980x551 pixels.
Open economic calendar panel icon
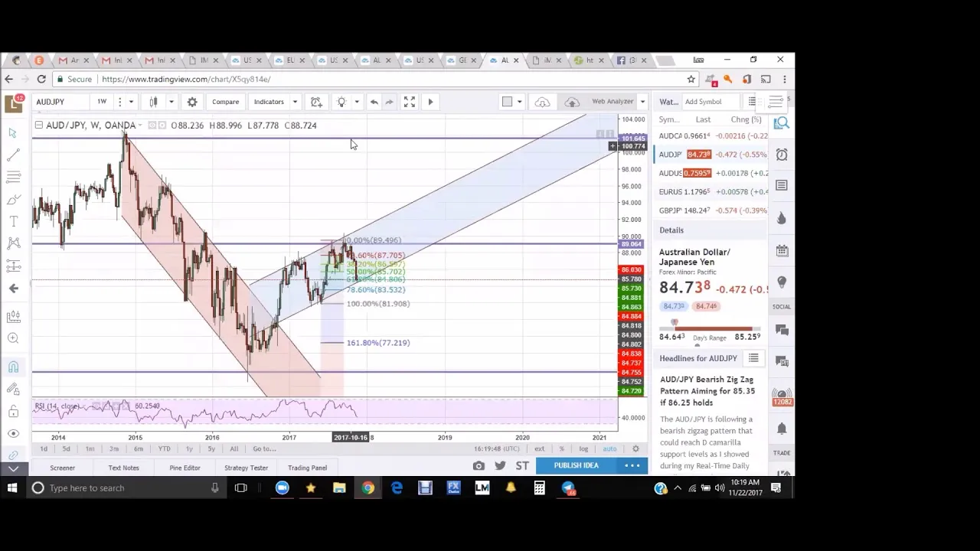(x=782, y=251)
